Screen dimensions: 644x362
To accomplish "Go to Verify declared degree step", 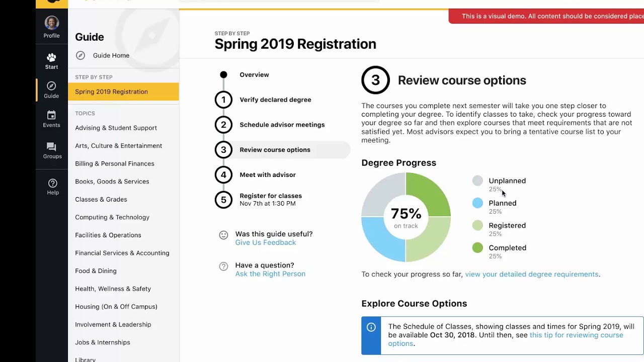I will click(x=275, y=100).
